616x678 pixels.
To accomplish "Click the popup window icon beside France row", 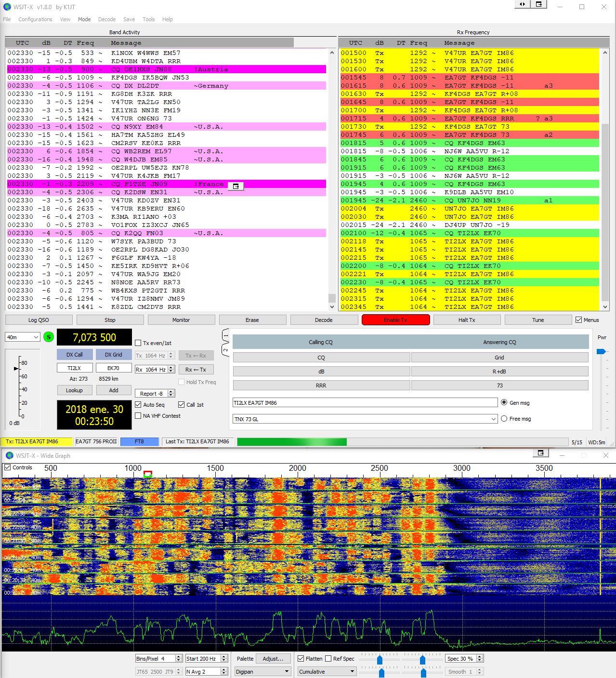I will pos(236,186).
